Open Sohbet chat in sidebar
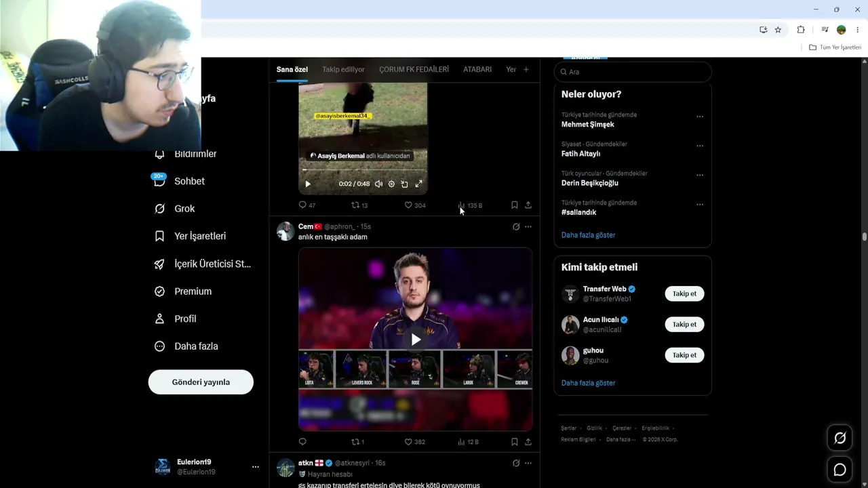The height and width of the screenshot is (488, 868). click(x=180, y=181)
